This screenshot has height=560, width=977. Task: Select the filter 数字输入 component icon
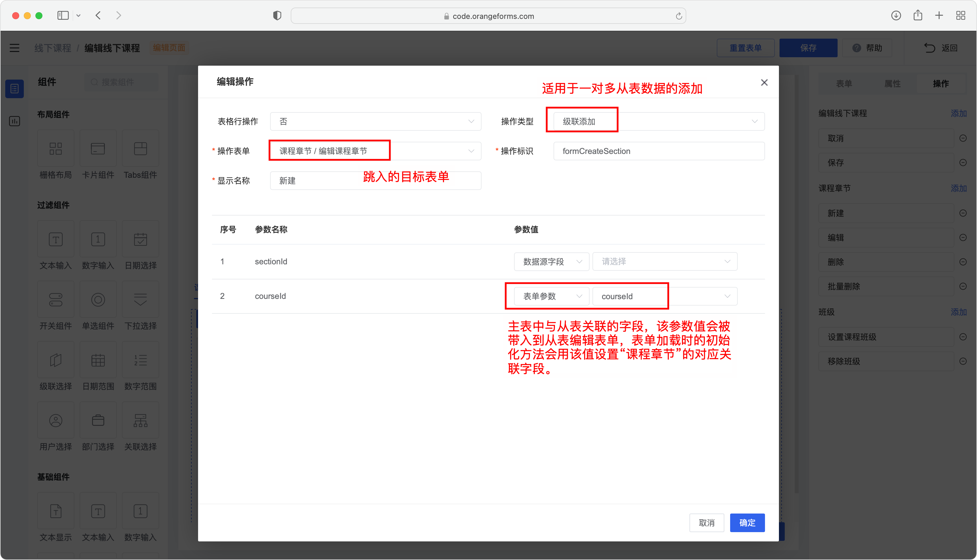(x=98, y=239)
